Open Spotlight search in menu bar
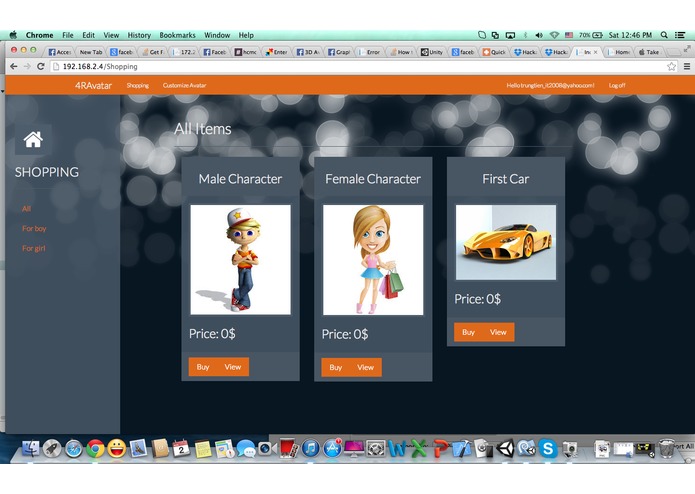This screenshot has width=695, height=494. point(664,35)
